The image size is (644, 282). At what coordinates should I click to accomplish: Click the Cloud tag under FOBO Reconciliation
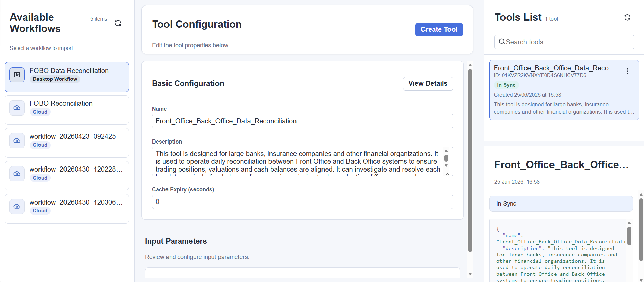pos(40,112)
